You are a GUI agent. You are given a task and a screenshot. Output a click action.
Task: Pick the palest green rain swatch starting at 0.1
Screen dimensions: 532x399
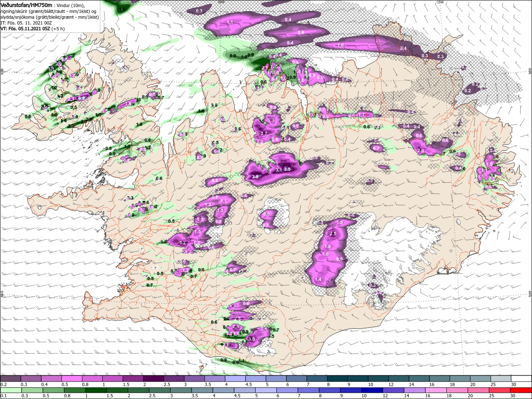(x=10, y=390)
